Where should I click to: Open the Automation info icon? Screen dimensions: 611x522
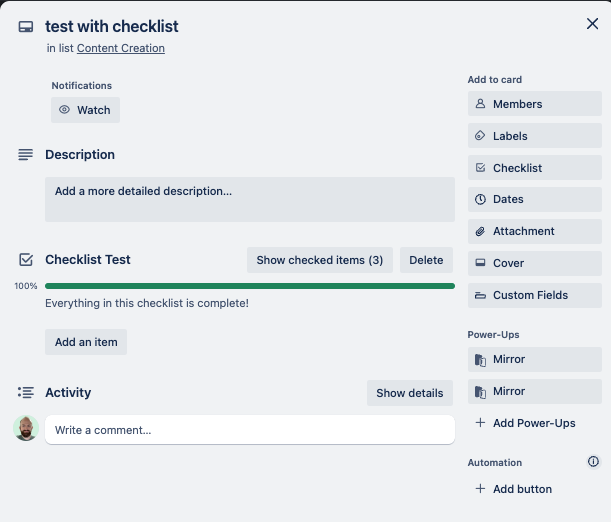pyautogui.click(x=593, y=462)
